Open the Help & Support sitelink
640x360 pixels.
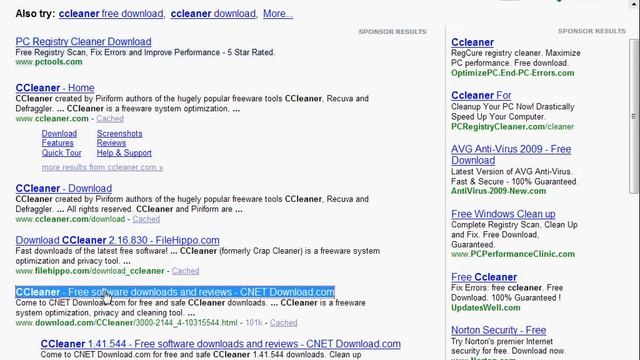pos(124,153)
